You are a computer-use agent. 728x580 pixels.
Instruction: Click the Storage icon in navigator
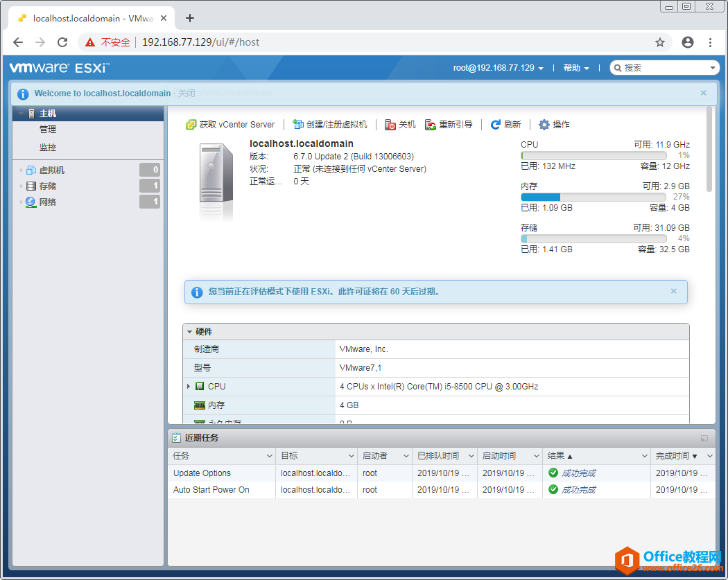(x=31, y=186)
